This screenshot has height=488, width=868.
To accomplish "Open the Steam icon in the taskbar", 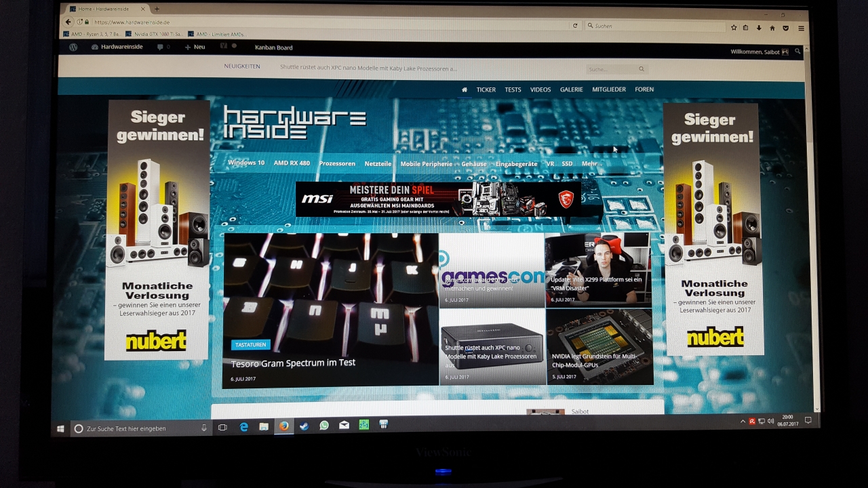I will pos(304,426).
